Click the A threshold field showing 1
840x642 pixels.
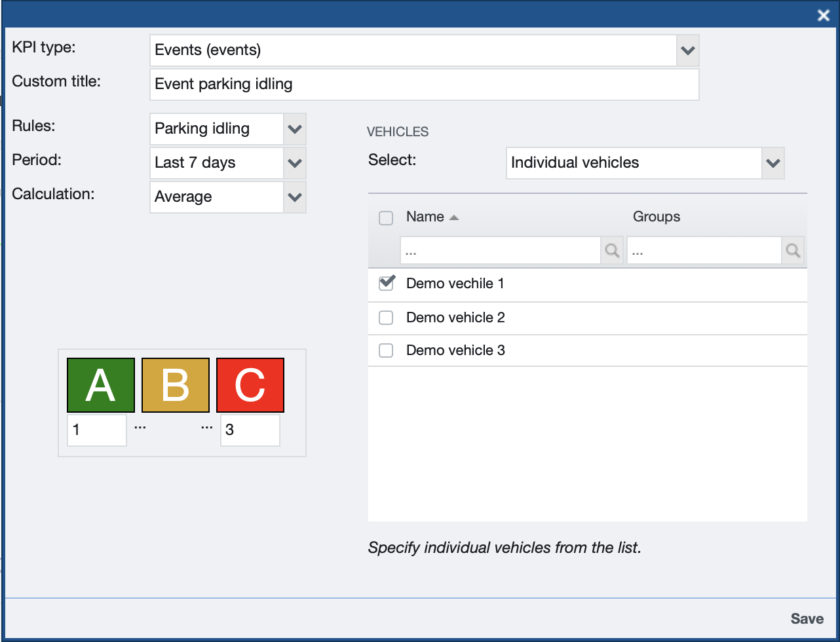click(x=97, y=430)
